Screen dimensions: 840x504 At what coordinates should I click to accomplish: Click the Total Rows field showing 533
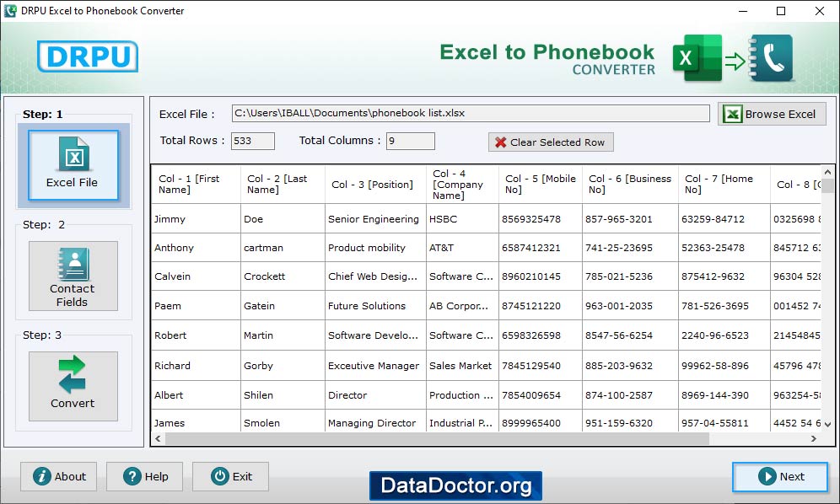tap(253, 141)
